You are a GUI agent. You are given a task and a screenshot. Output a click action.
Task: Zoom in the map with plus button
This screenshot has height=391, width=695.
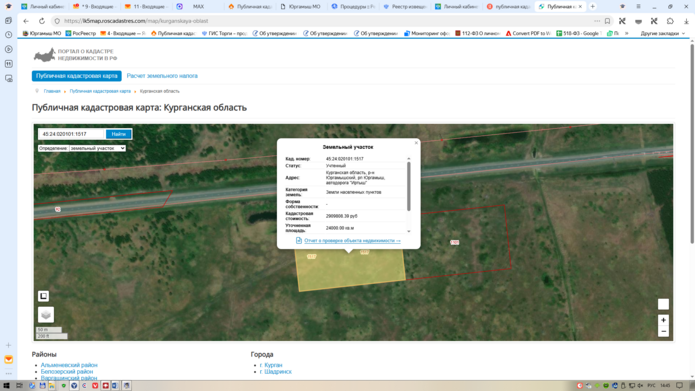[x=663, y=320]
